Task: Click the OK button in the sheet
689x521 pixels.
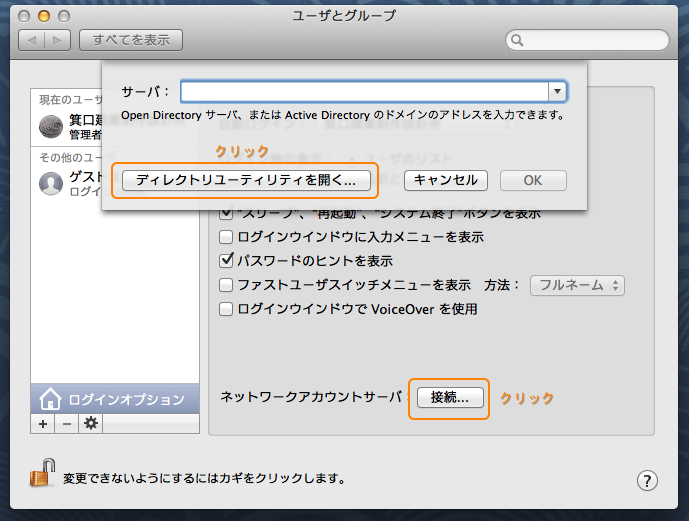Action: (533, 181)
